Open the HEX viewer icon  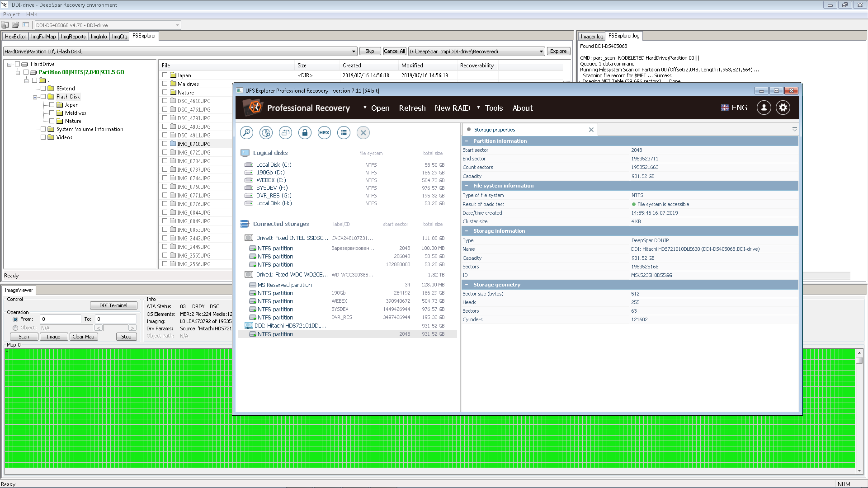tap(324, 132)
